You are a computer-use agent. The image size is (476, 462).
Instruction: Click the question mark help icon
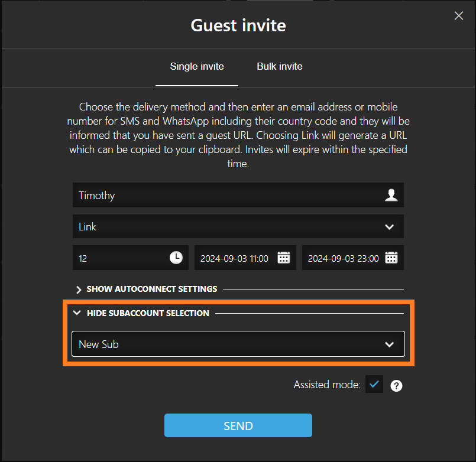point(396,385)
